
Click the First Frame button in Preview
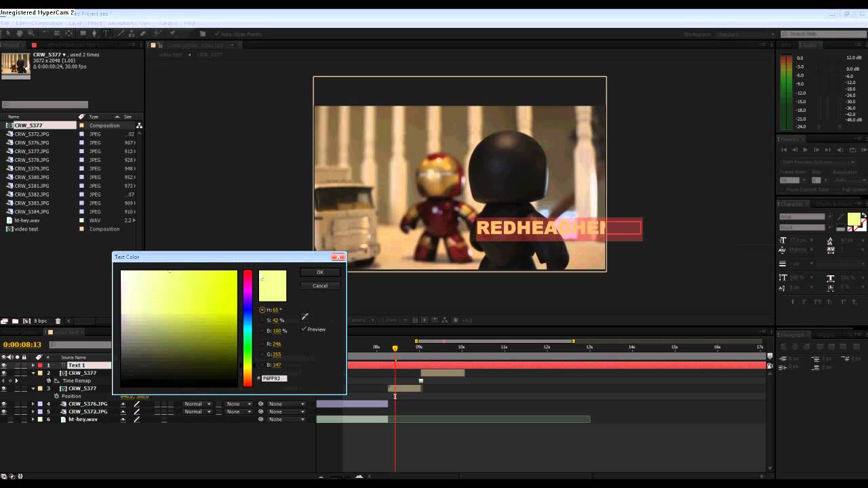784,150
